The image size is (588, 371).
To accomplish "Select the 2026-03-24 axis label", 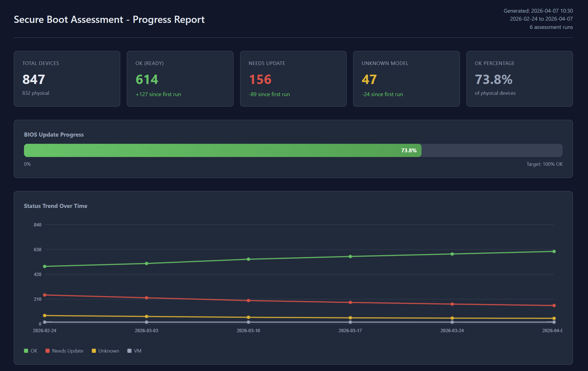I will click(452, 331).
